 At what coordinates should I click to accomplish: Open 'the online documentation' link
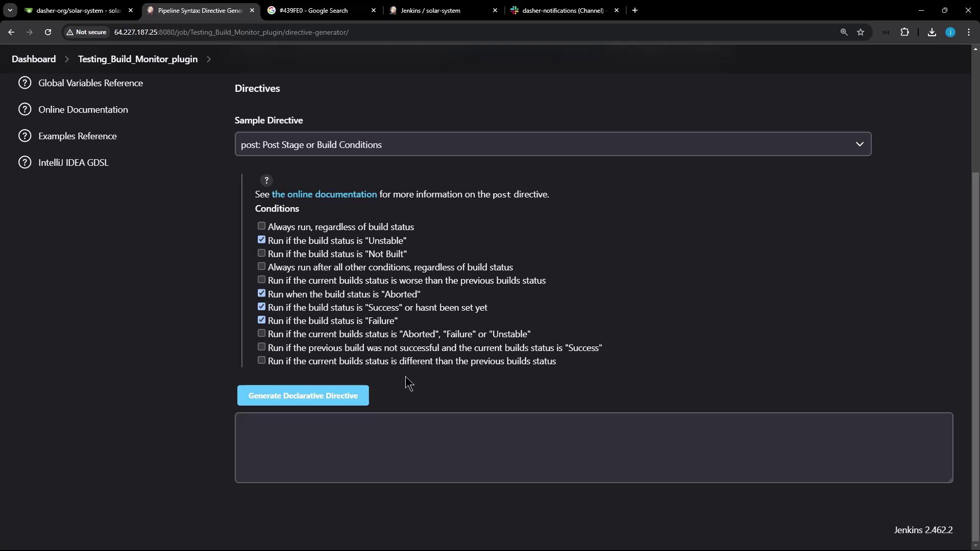click(x=324, y=194)
